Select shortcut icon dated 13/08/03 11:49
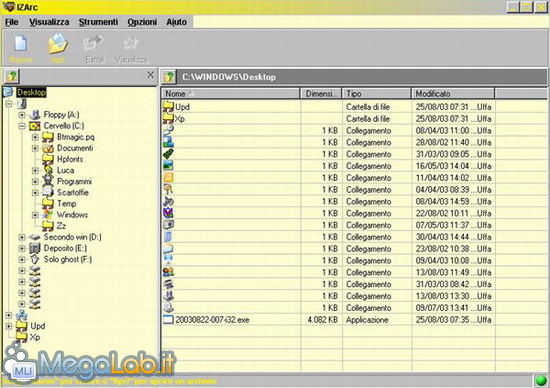 pos(168,272)
